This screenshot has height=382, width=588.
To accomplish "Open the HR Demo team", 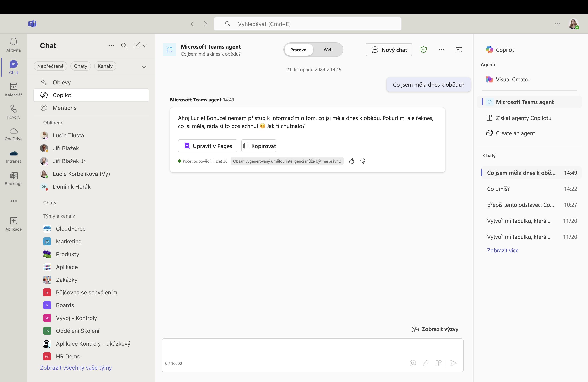I will (91, 356).
